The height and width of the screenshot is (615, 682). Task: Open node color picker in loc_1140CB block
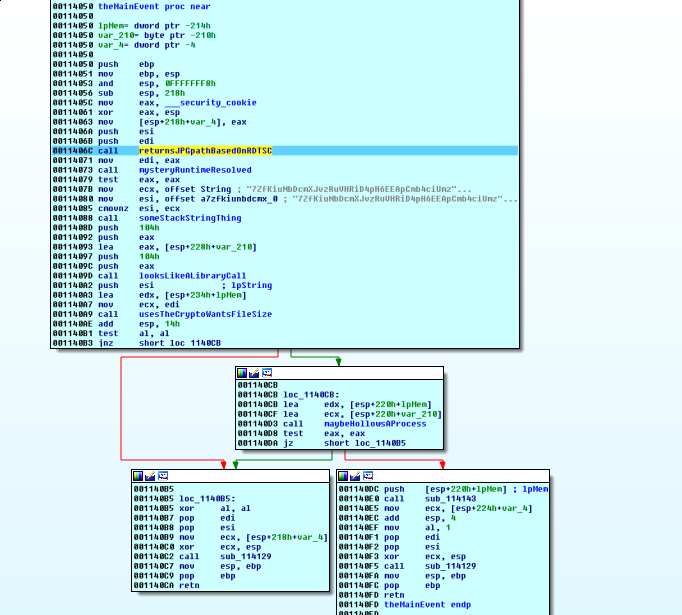[x=242, y=373]
